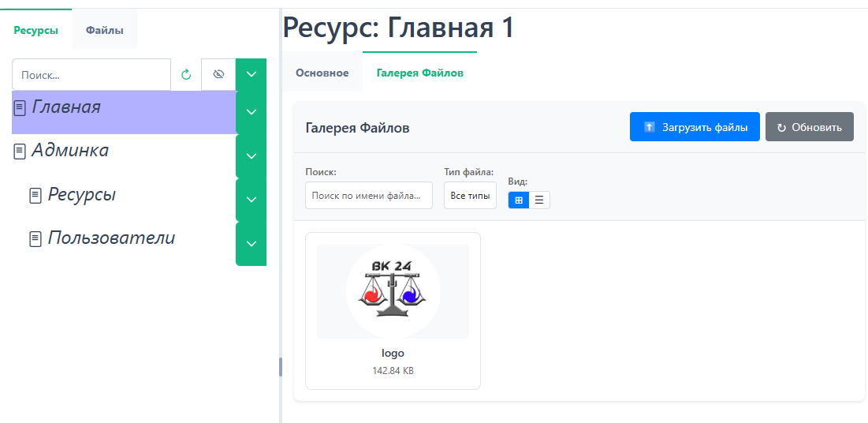Screen dimensions: 868x423
Task: Open the chevron menu for Ресурсы item
Action: click(x=251, y=200)
